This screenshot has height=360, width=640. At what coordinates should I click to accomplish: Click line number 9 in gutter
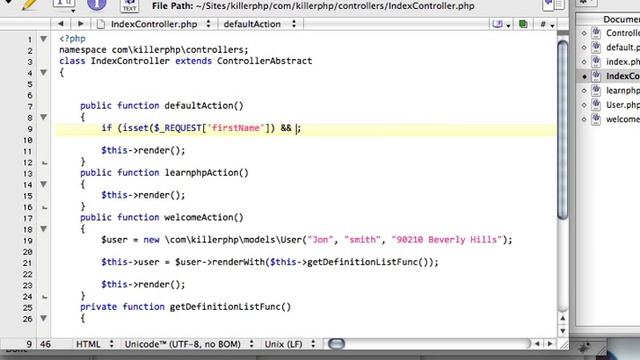(29, 129)
